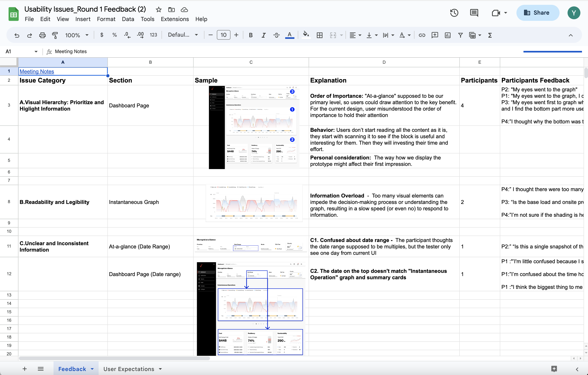Switch to User Expectations sheet tab
Viewport: 588px width, 375px height.
tap(129, 369)
